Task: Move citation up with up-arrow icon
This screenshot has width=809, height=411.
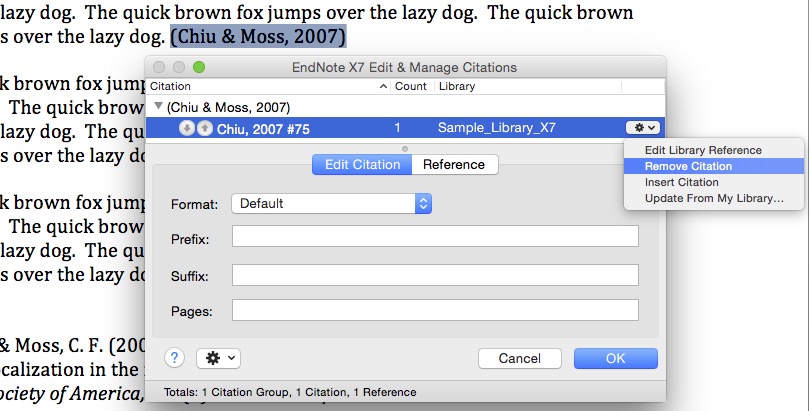Action: 205,128
